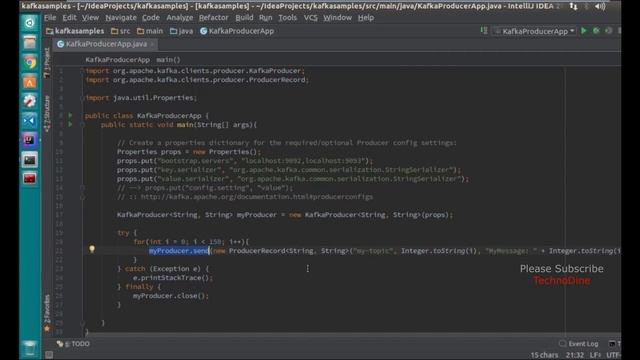This screenshot has width=640, height=360.
Task: Open Visual Studio Code from launcher
Action: [29, 120]
